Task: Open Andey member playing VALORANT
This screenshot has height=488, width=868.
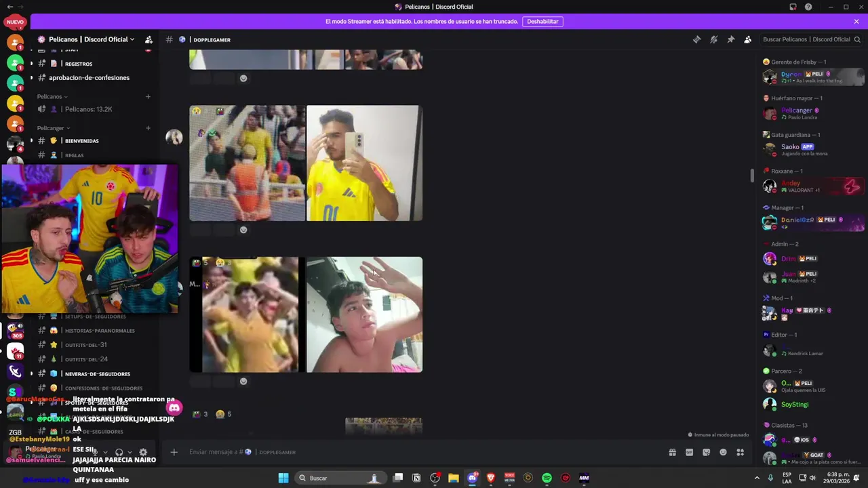Action: coord(812,186)
